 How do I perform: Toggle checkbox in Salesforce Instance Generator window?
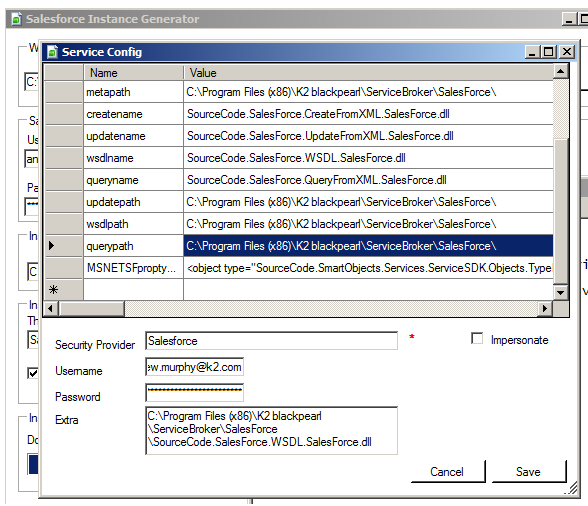click(x=33, y=373)
